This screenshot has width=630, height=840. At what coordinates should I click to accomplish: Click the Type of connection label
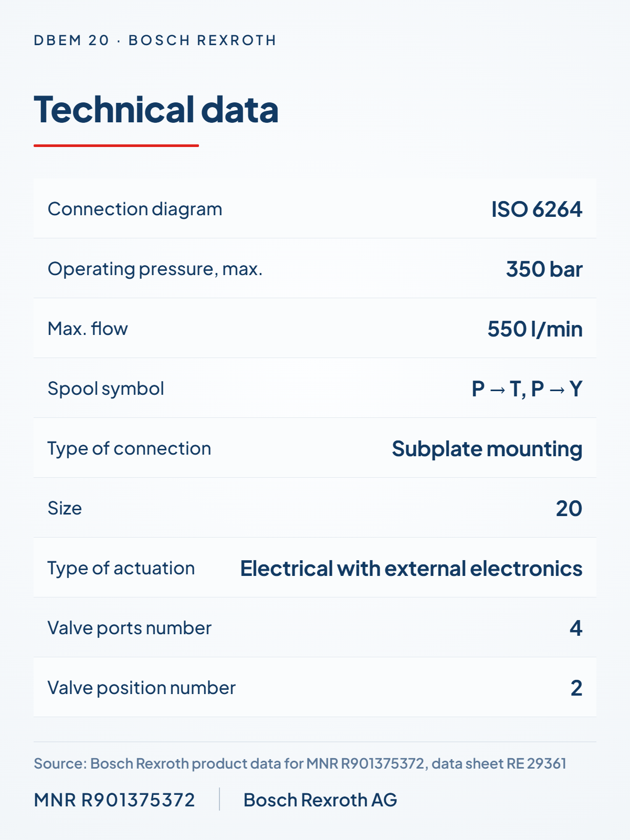point(129,448)
